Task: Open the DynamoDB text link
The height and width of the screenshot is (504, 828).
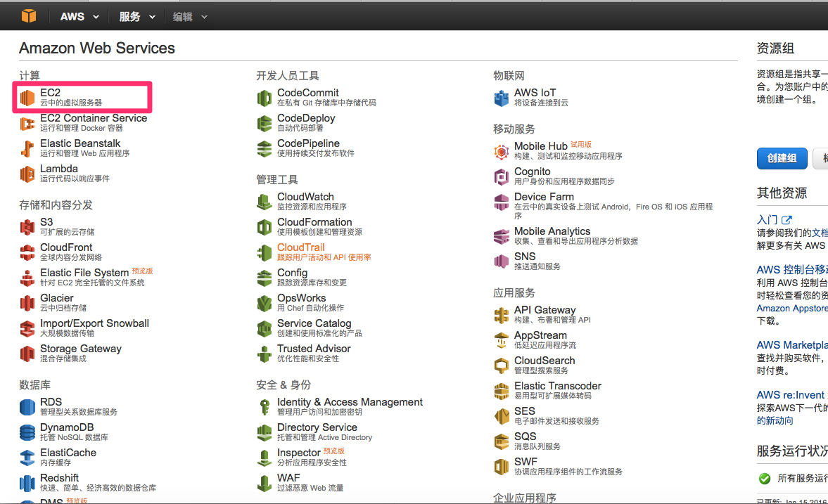Action: 67,427
